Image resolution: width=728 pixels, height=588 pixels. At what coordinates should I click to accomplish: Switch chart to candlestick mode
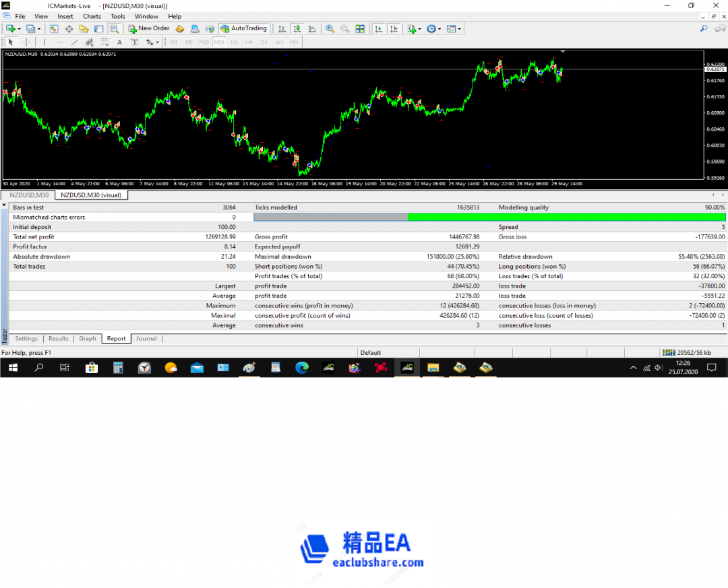point(297,28)
